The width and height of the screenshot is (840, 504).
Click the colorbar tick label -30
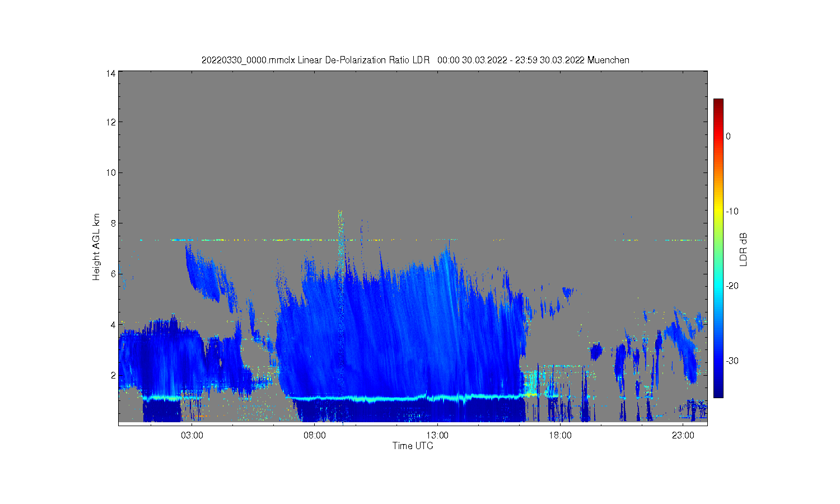[732, 361]
